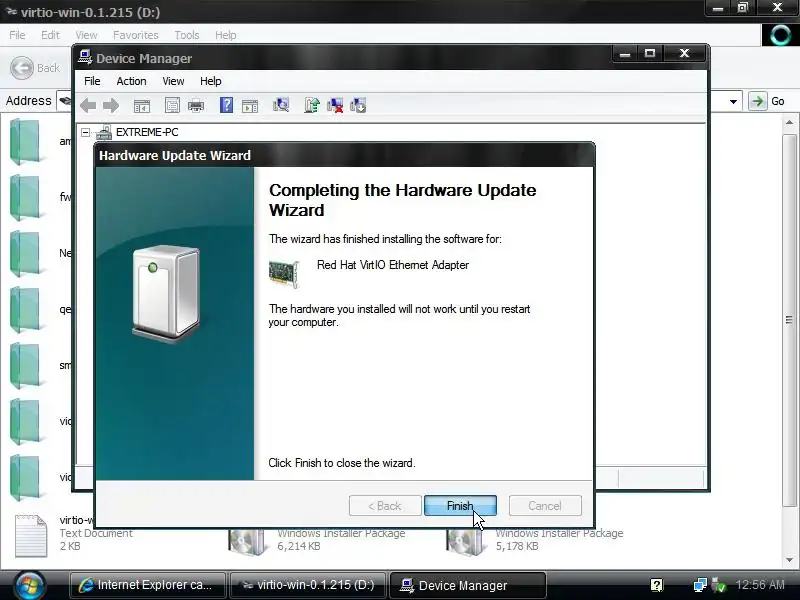Click the network monitors tray icon
The height and width of the screenshot is (600, 800).
point(700,585)
